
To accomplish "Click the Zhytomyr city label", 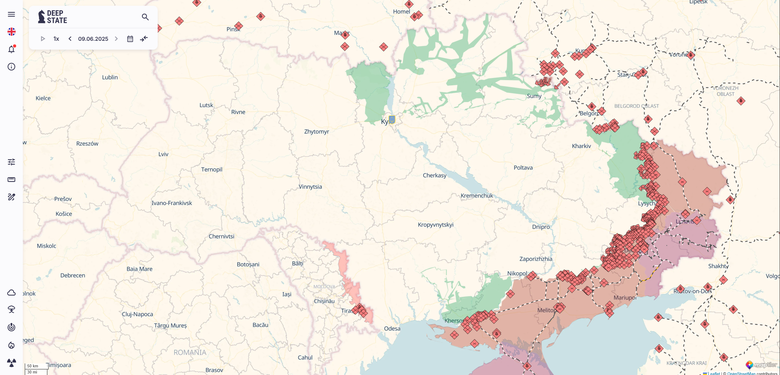I will tap(317, 132).
